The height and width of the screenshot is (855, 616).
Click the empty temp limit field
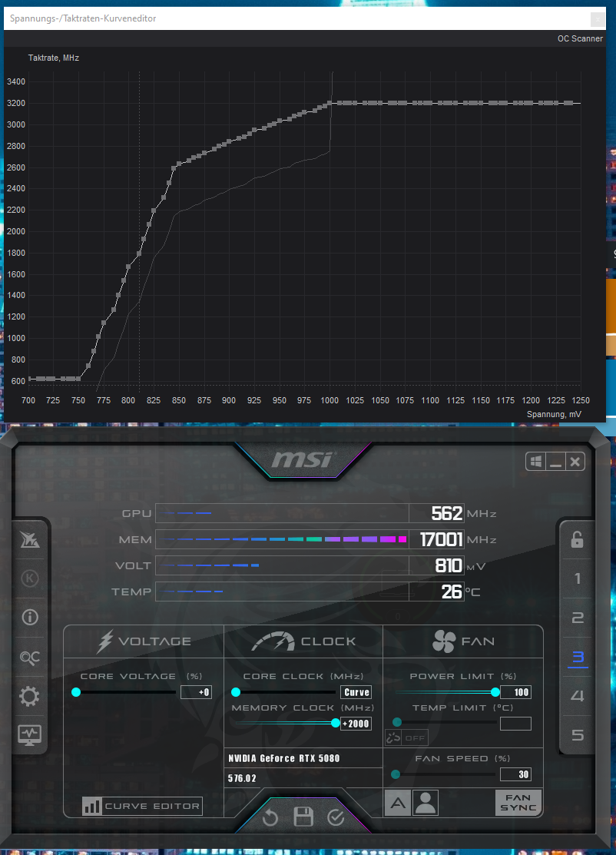(515, 724)
